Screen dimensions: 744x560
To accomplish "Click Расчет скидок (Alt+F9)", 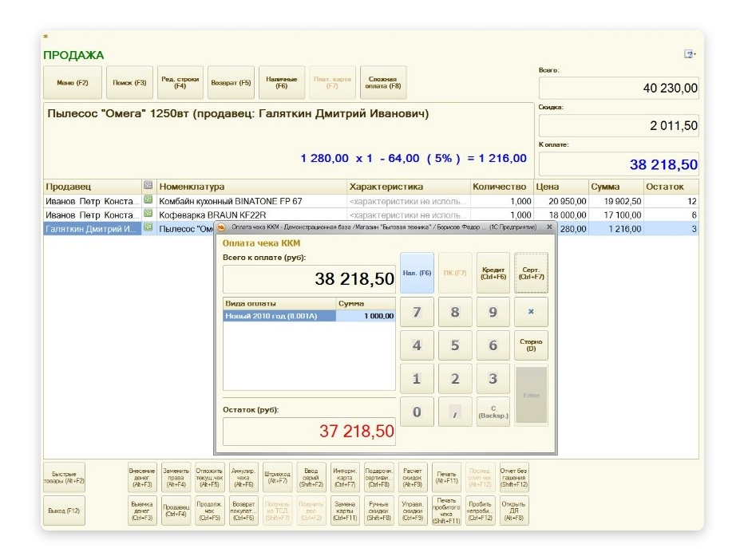I will 414,477.
